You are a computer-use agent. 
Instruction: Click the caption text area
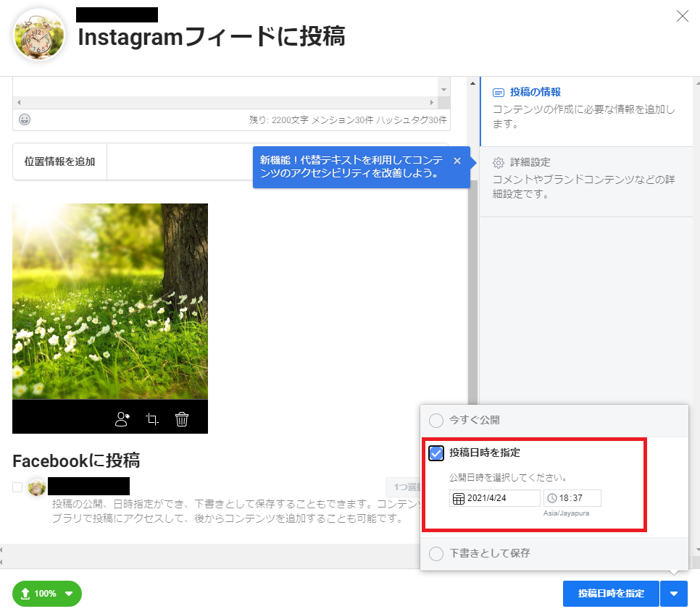(225, 86)
